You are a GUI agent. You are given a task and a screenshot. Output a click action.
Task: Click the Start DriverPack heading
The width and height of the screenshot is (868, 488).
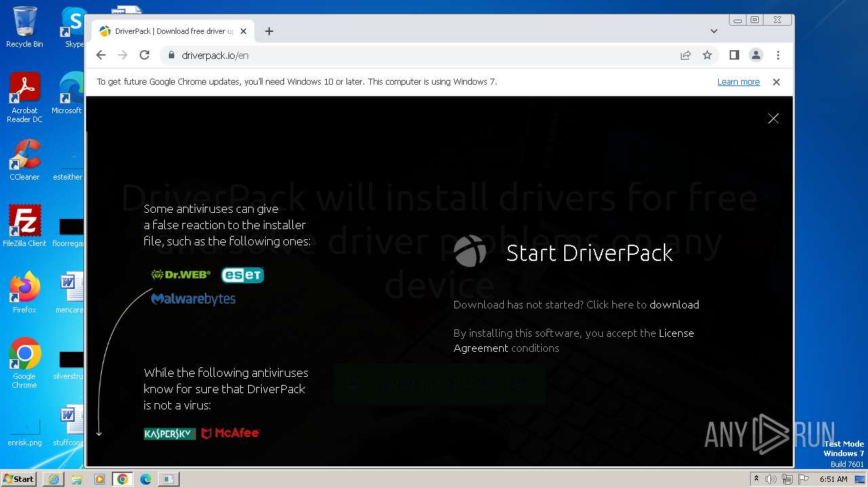click(x=590, y=253)
